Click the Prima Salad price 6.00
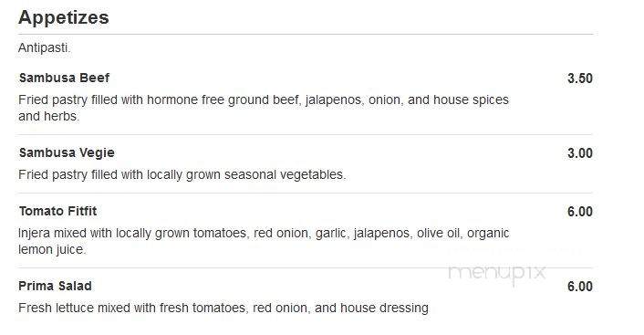The height and width of the screenshot is (335, 644). pyautogui.click(x=580, y=286)
